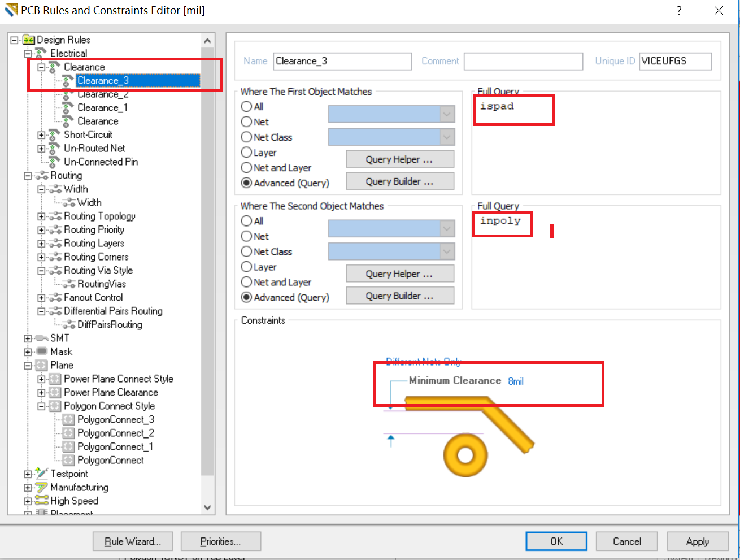
Task: Select Net Class radio for second object
Action: point(246,252)
